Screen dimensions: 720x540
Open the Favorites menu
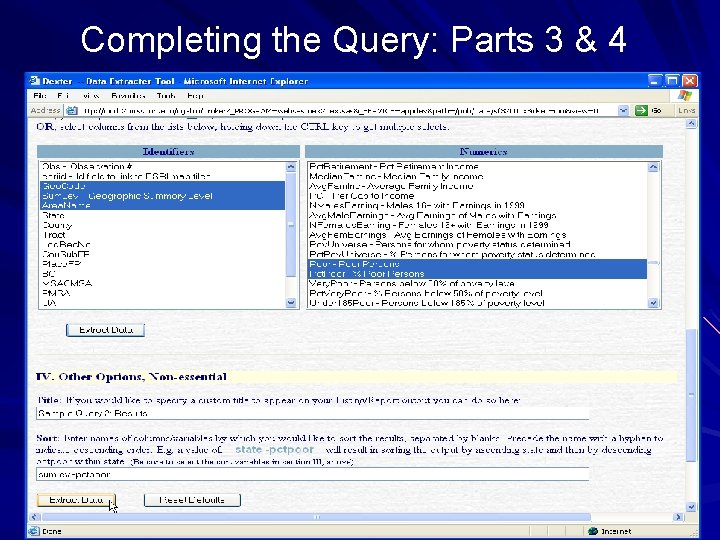128,96
